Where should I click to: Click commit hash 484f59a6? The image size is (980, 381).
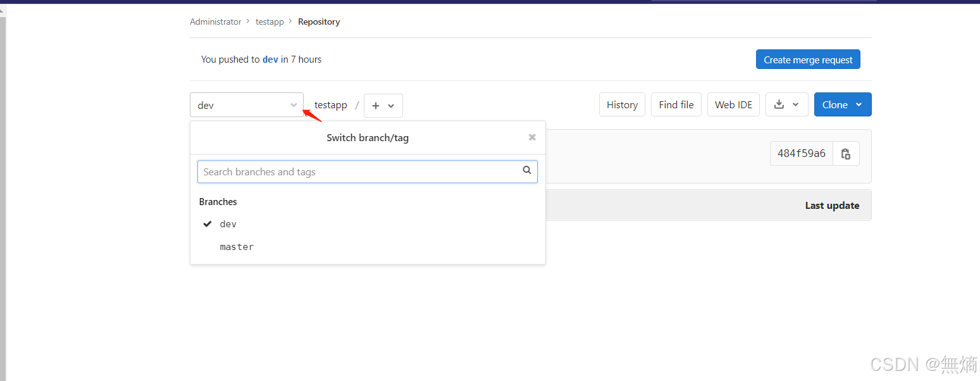801,154
